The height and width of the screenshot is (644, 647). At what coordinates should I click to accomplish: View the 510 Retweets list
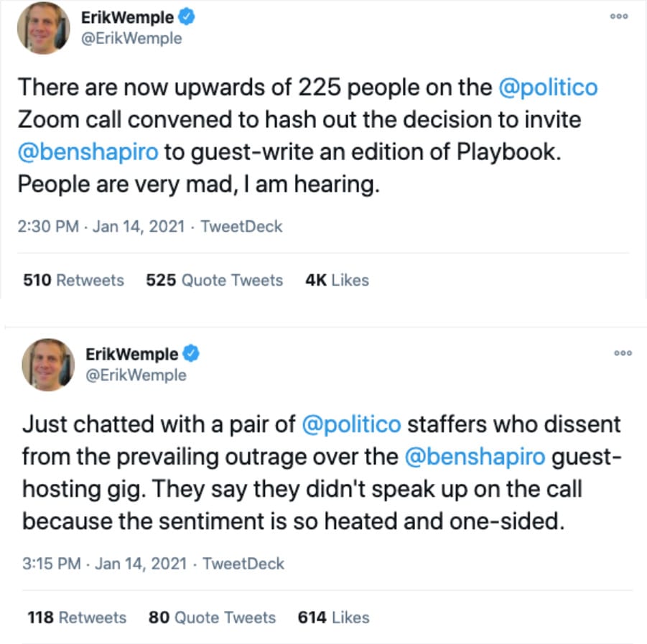click(x=73, y=280)
